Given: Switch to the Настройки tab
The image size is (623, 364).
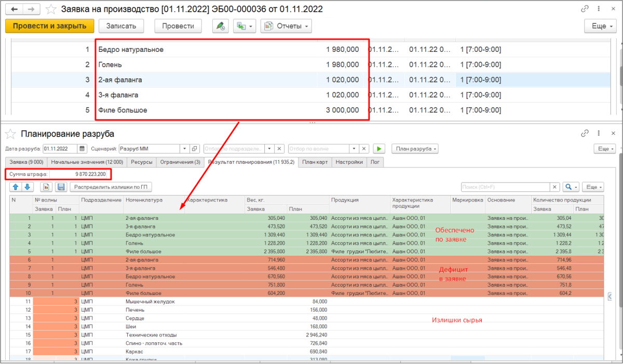Looking at the screenshot, I should [x=349, y=162].
